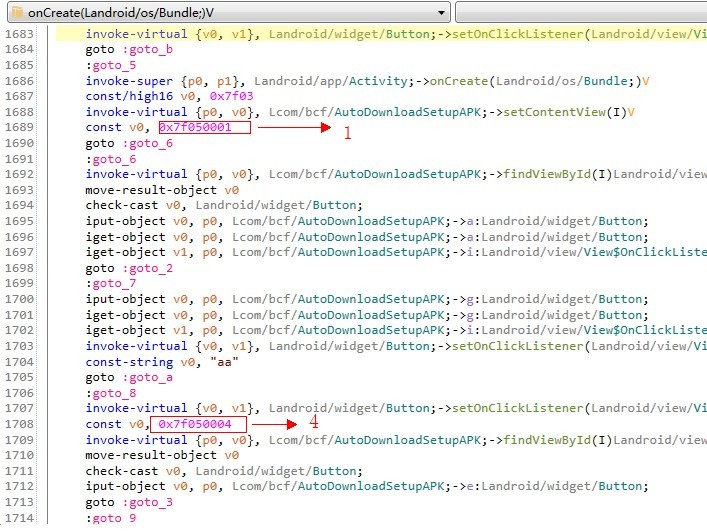Click hex value '0x7f050004' on line 1708
Screen dimensions: 707x531
tap(195, 424)
